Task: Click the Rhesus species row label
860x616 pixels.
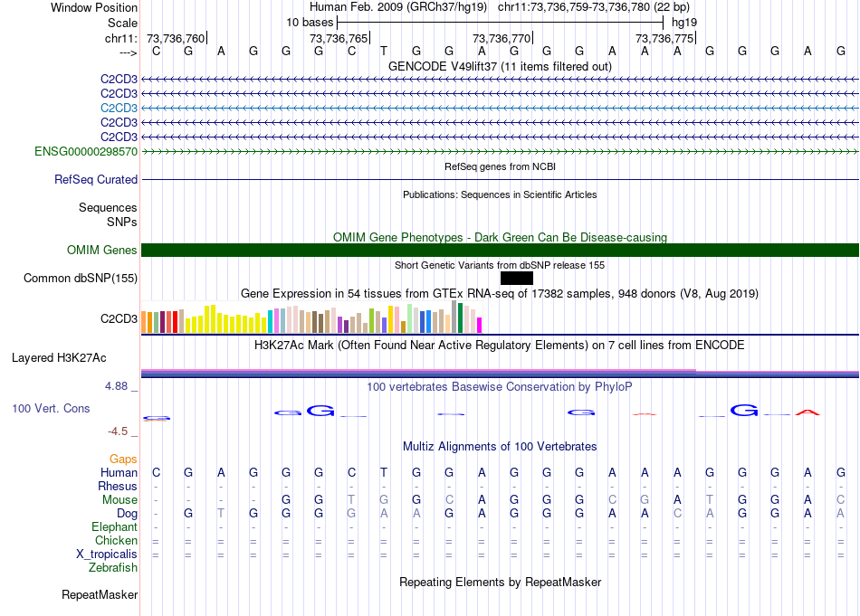Action: (118, 486)
